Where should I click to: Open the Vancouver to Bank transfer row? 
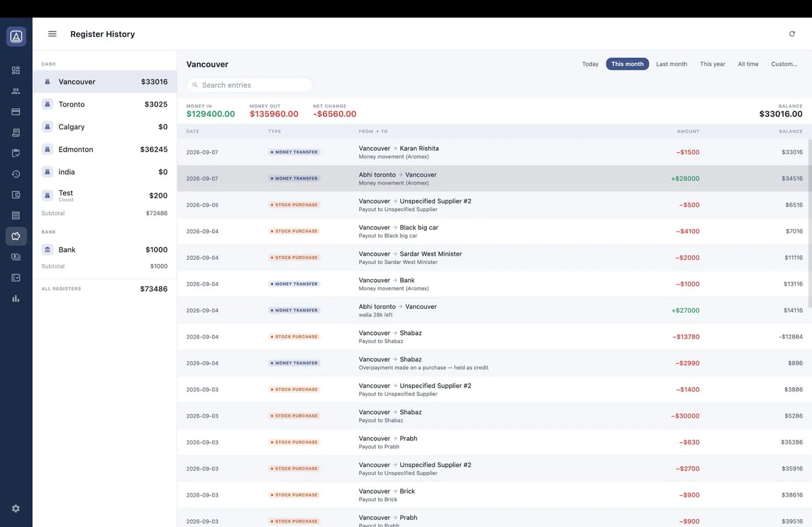[x=495, y=284]
